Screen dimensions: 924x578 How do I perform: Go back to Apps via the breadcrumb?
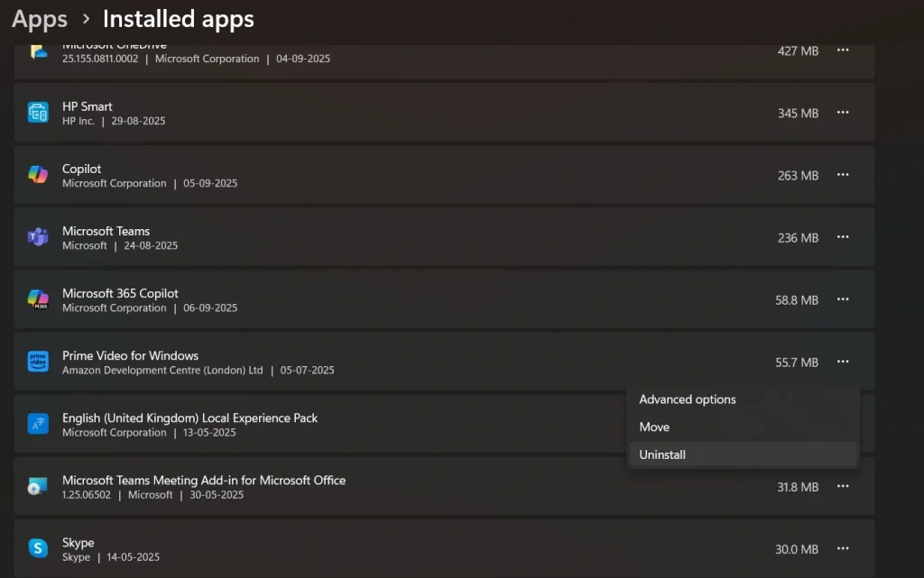(x=40, y=20)
